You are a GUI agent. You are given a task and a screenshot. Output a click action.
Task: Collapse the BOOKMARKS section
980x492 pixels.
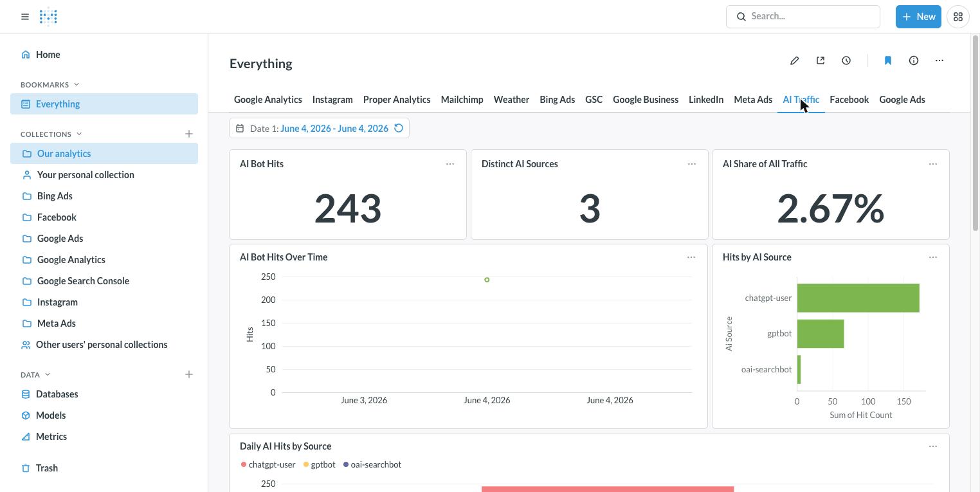pyautogui.click(x=50, y=84)
